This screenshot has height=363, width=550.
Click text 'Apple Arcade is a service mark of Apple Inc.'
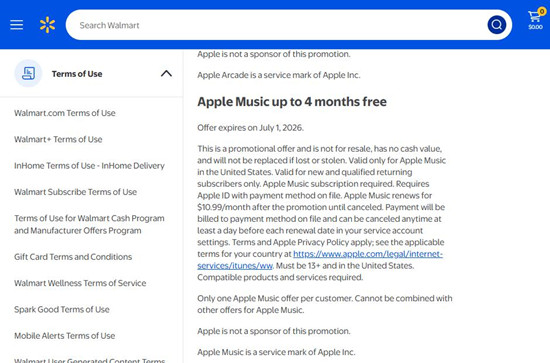tap(279, 75)
